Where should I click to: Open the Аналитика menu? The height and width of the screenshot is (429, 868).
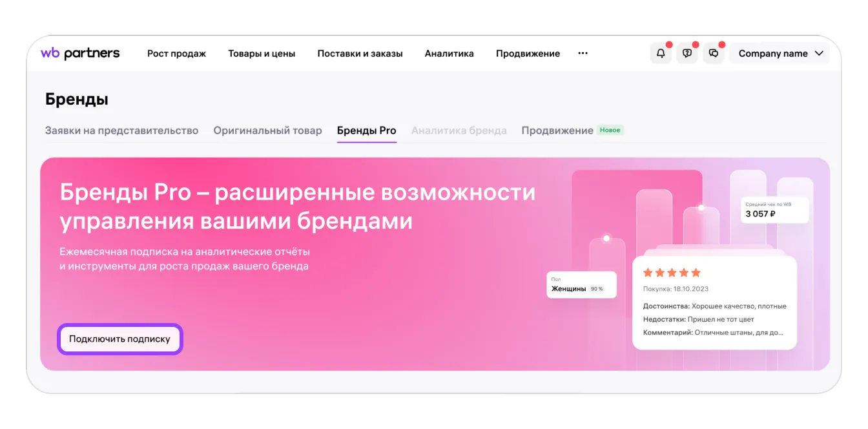click(449, 54)
